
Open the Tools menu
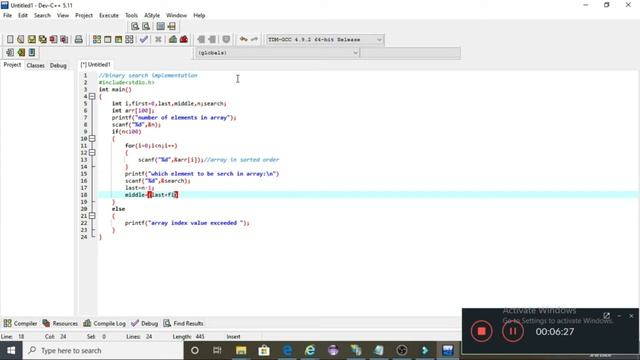pos(131,15)
